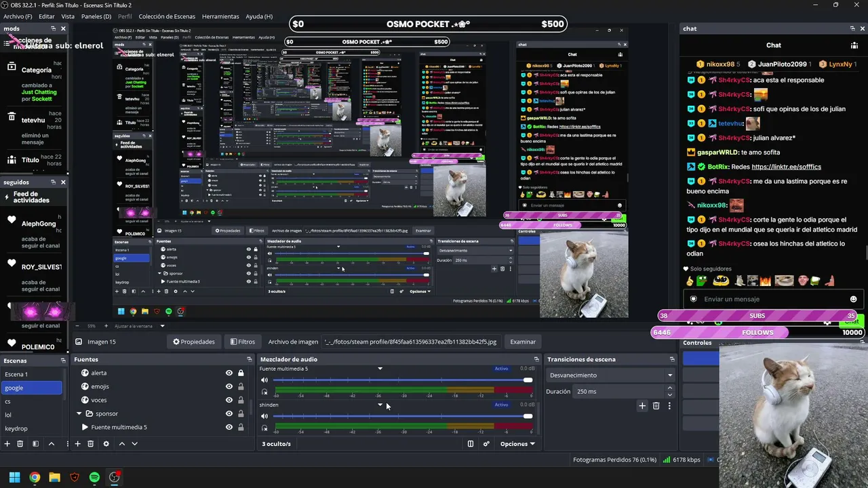The width and height of the screenshot is (868, 488).
Task: Move the selected source up in Fuentes
Action: click(x=122, y=444)
